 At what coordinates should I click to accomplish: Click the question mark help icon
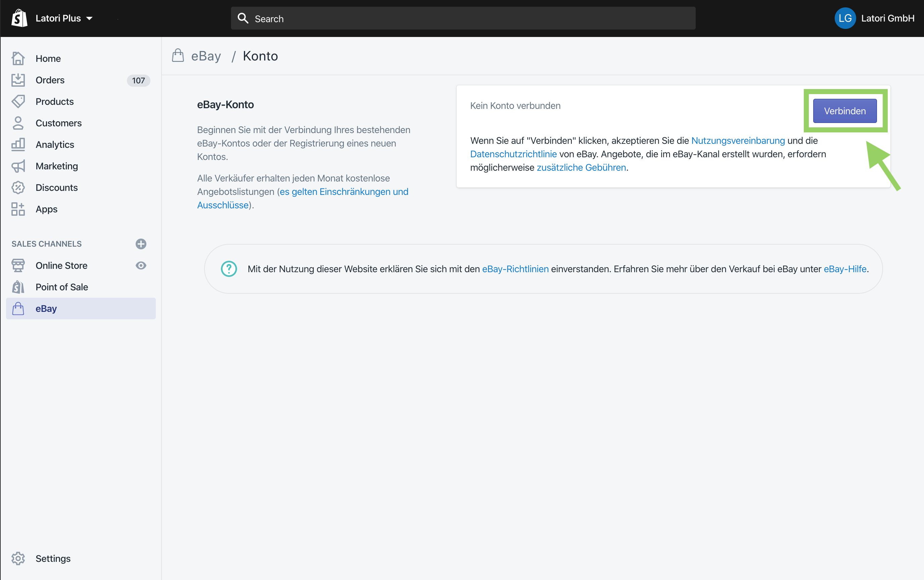[229, 268]
